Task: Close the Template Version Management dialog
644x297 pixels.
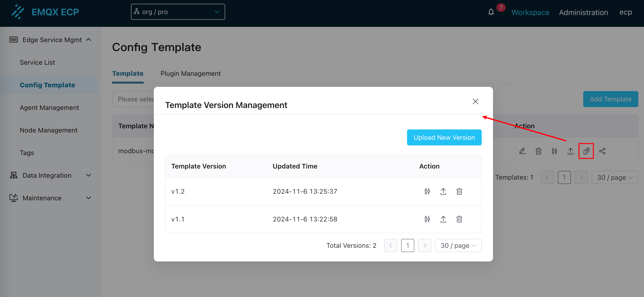Action: pos(475,101)
